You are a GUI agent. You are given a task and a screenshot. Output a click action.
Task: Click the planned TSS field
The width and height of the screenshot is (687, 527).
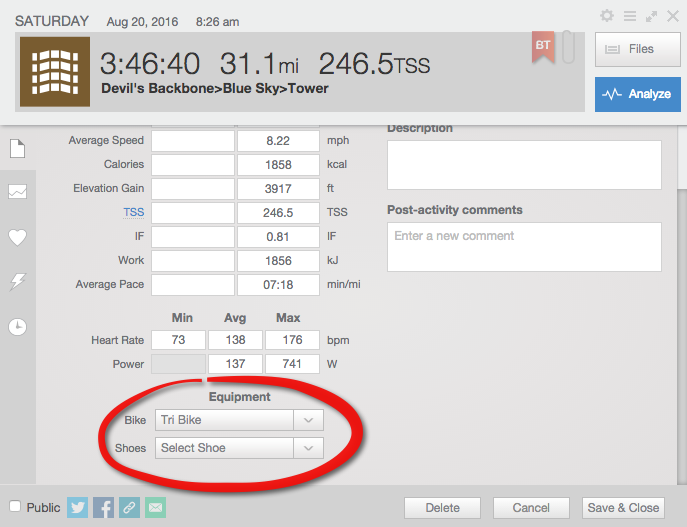click(193, 212)
